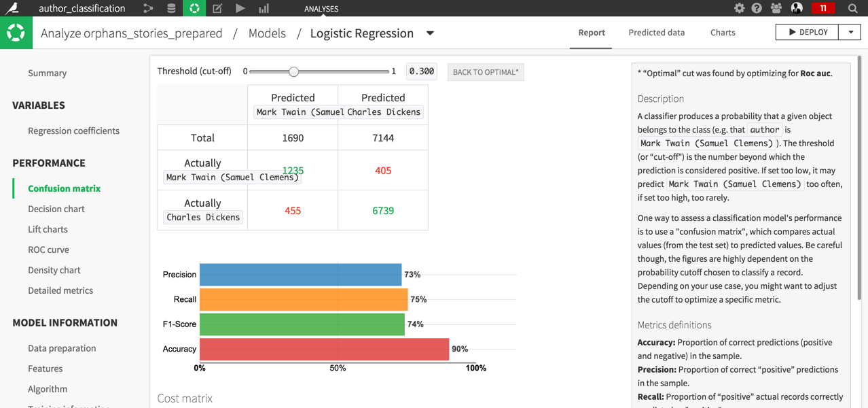Click the Metrics definitions heading
The width and height of the screenshot is (868, 408).
(x=674, y=325)
